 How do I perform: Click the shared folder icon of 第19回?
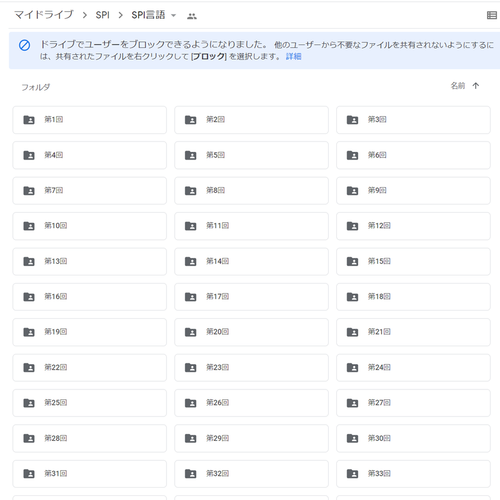(x=29, y=332)
